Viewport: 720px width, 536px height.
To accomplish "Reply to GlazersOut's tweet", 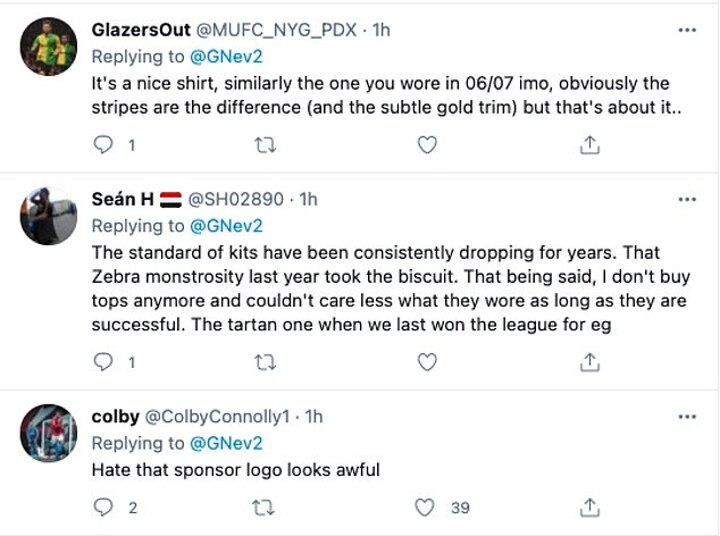I will pyautogui.click(x=104, y=146).
